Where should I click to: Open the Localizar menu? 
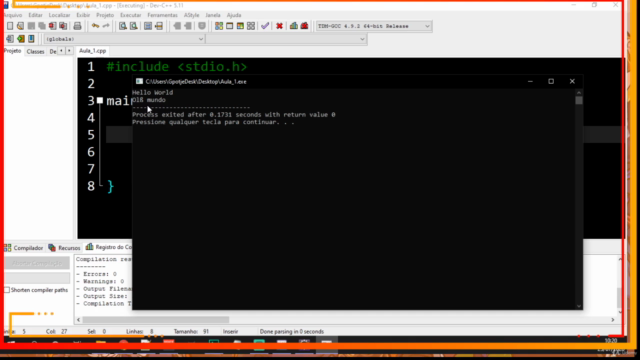coord(59,15)
